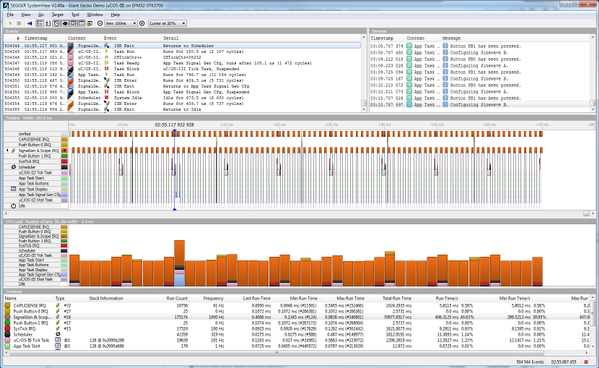Select terminal message at 03:08.707 379
Screen dimensions: 599x368
click(480, 46)
